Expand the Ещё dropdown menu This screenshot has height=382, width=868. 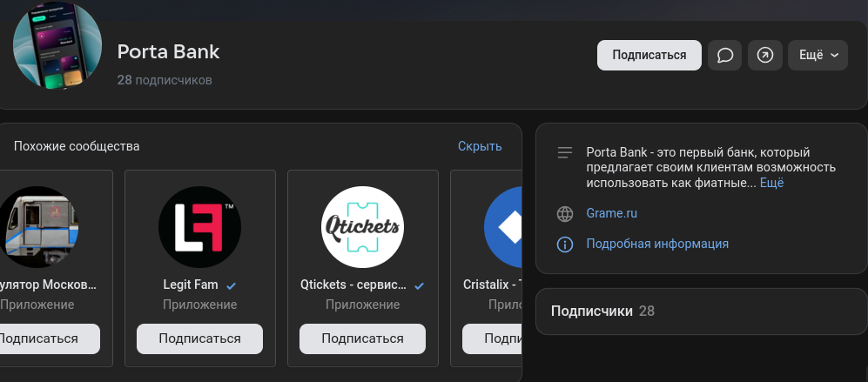coord(818,56)
